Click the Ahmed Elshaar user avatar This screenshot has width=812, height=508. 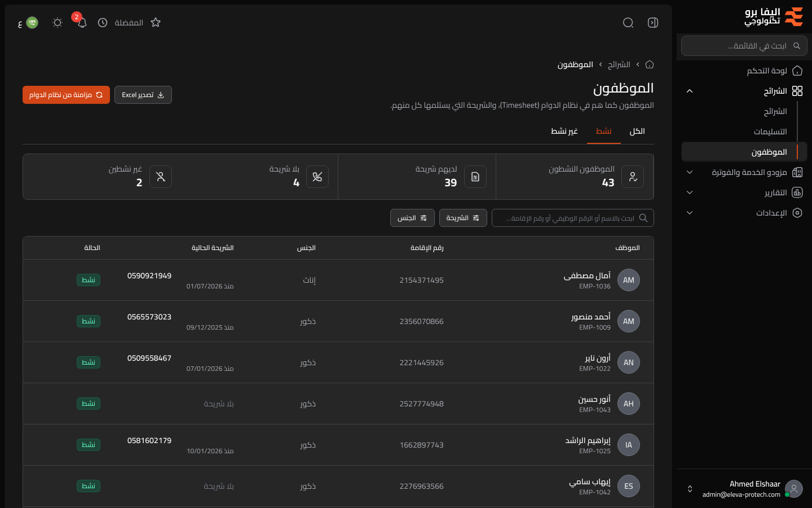tap(794, 489)
